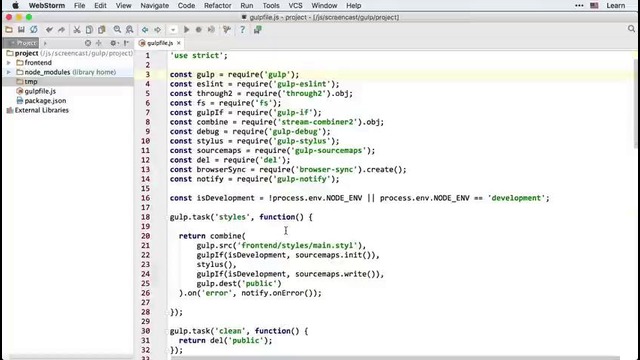Open Project panel gear settings

pyautogui.click(x=114, y=43)
